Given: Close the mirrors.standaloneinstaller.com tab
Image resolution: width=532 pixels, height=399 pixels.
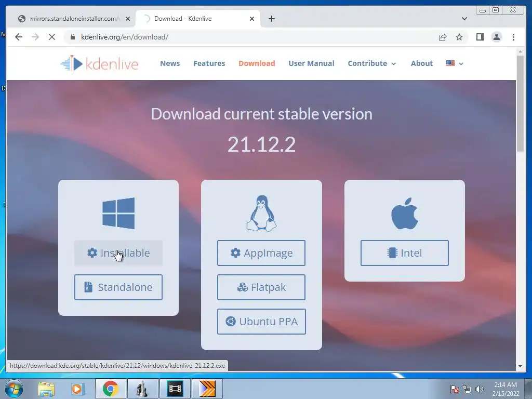Looking at the screenshot, I should (x=128, y=19).
